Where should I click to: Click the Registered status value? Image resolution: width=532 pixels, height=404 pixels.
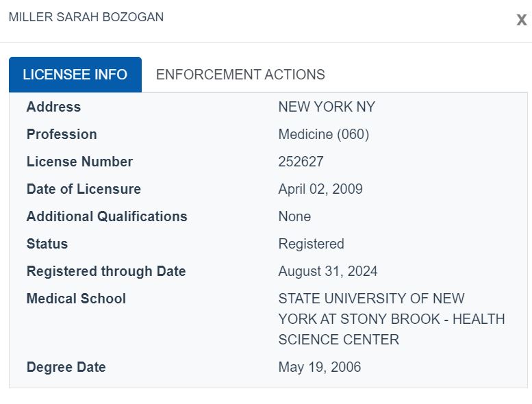tap(311, 244)
